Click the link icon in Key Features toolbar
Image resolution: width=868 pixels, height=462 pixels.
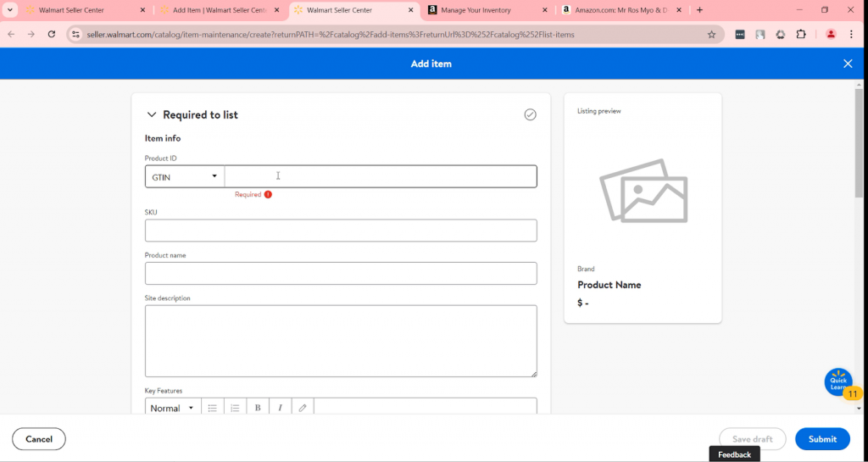[x=303, y=408]
